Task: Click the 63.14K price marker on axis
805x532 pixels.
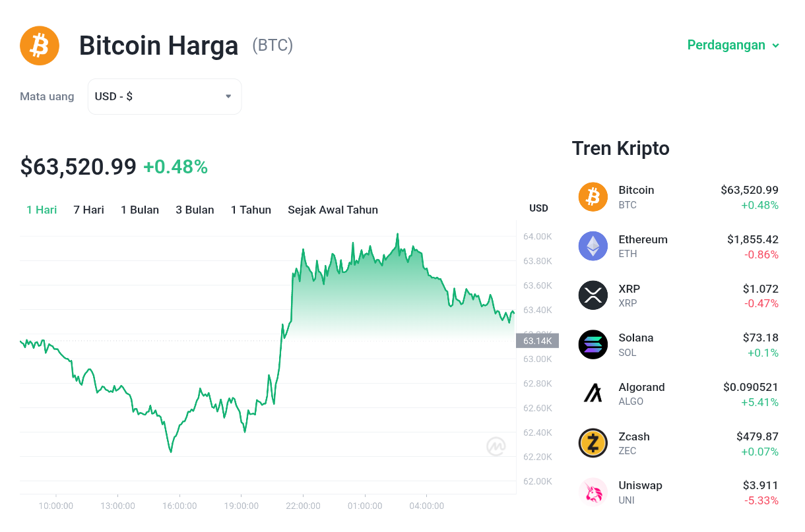Action: pyautogui.click(x=537, y=341)
